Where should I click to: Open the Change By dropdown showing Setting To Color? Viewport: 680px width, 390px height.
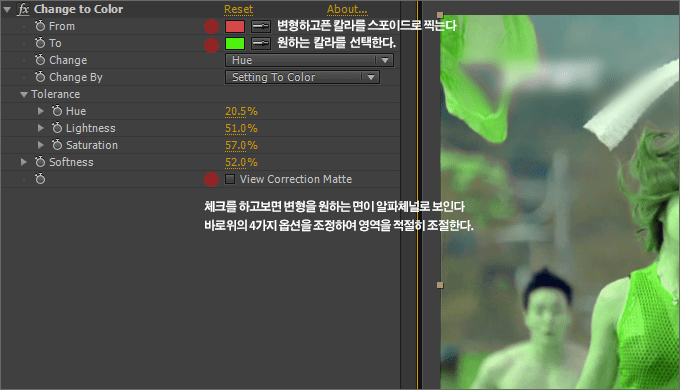302,77
